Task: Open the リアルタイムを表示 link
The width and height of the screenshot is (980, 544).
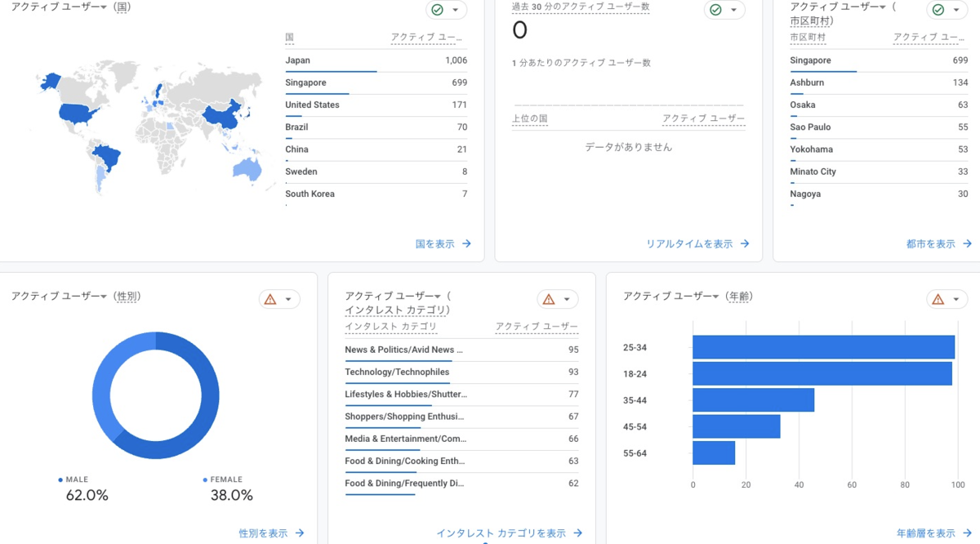Action: [697, 243]
